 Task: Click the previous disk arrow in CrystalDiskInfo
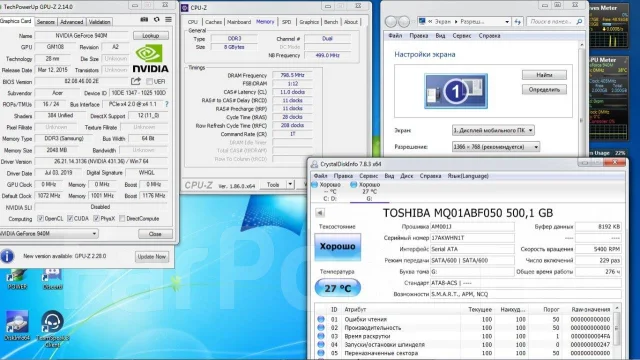pos(320,213)
